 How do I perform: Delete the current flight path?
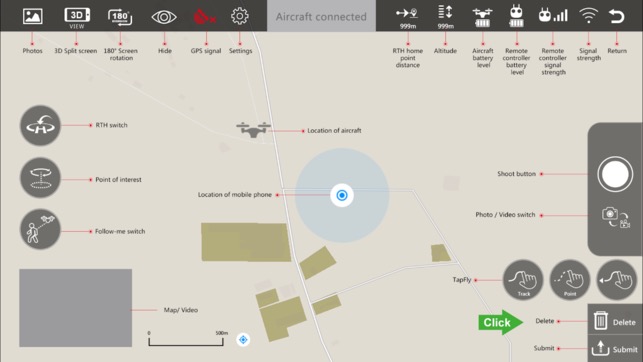click(615, 320)
